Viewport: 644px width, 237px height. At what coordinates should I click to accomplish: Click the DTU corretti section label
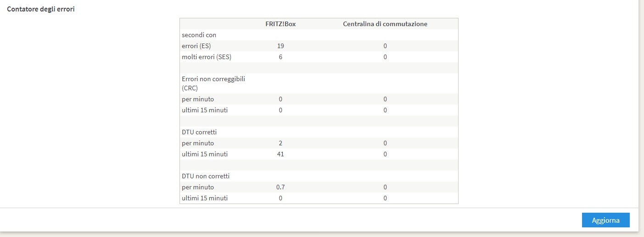coord(199,132)
